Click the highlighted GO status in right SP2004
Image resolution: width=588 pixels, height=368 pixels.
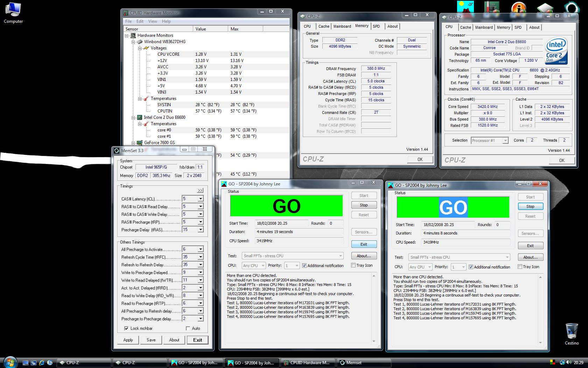pyautogui.click(x=453, y=207)
